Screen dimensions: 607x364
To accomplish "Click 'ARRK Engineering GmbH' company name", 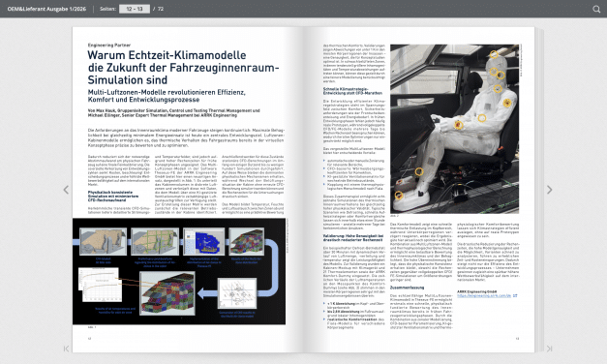I will 476,291.
